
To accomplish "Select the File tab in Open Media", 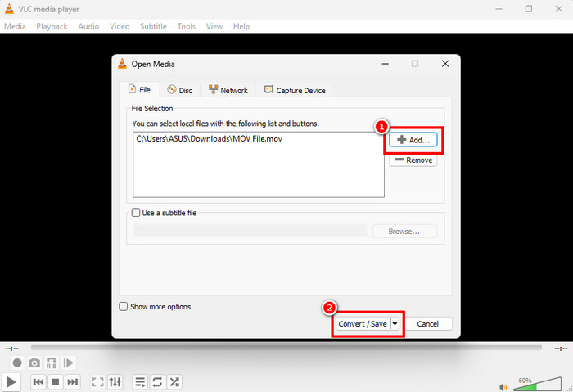I will click(x=140, y=90).
